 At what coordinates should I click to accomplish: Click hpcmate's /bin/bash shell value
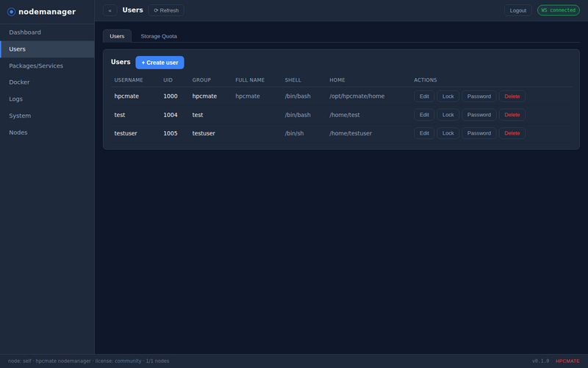[x=298, y=96]
